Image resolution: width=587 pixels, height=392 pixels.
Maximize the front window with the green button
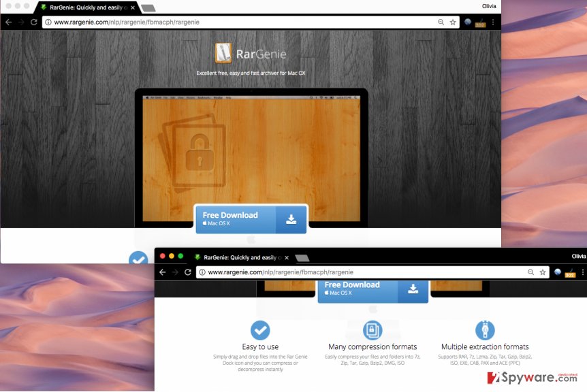pyautogui.click(x=180, y=256)
